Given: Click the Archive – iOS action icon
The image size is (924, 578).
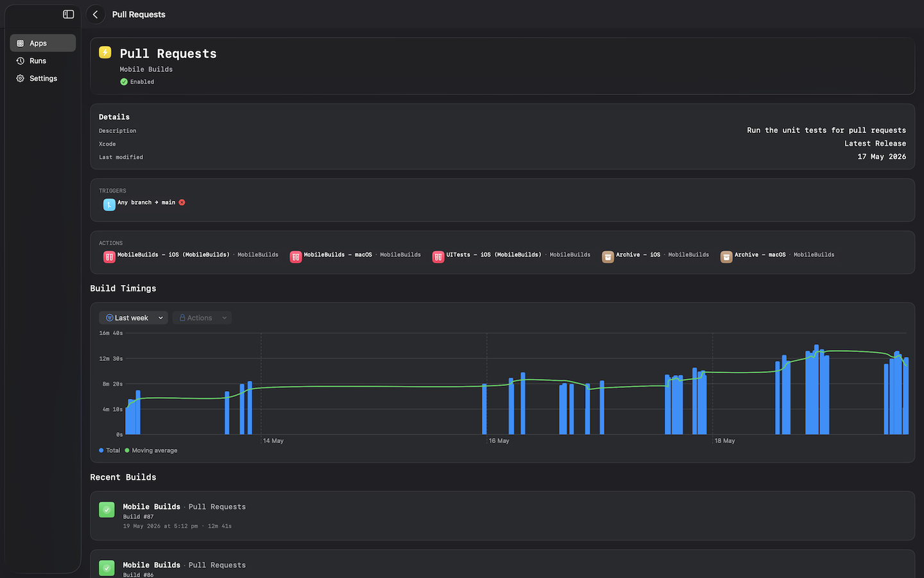Looking at the screenshot, I should [x=608, y=257].
